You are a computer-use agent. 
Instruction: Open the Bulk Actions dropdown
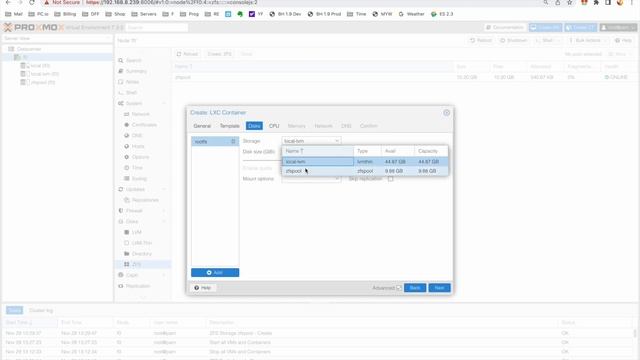click(587, 40)
